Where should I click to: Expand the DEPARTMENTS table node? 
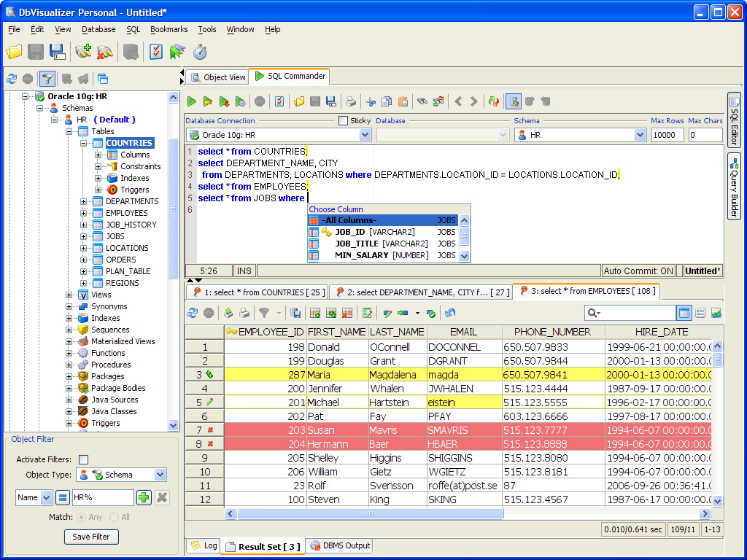(85, 201)
